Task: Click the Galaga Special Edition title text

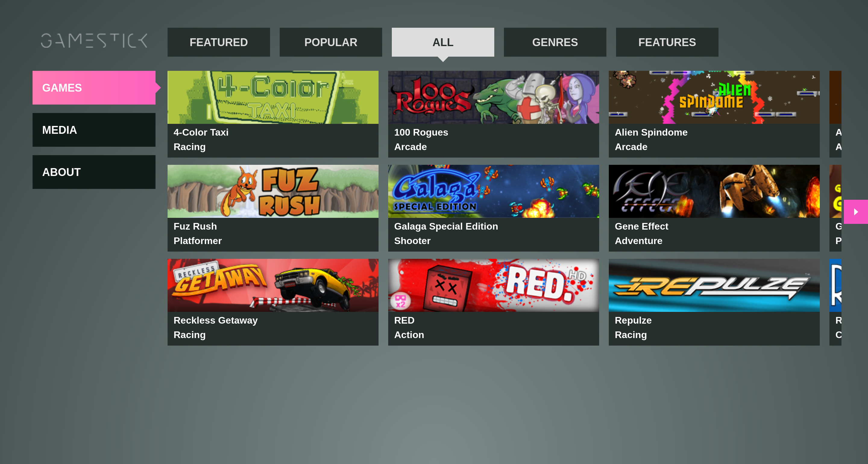Action: click(x=446, y=226)
